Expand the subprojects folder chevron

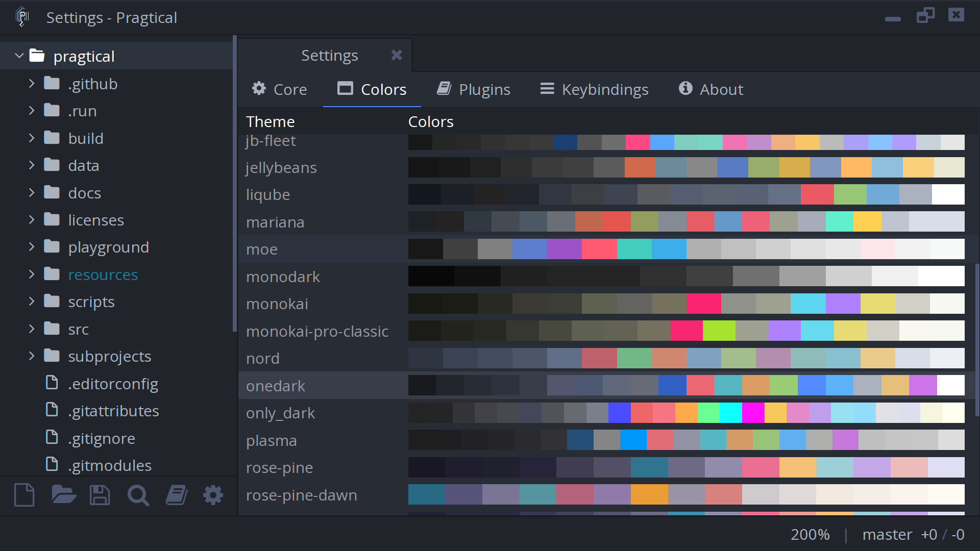32,356
